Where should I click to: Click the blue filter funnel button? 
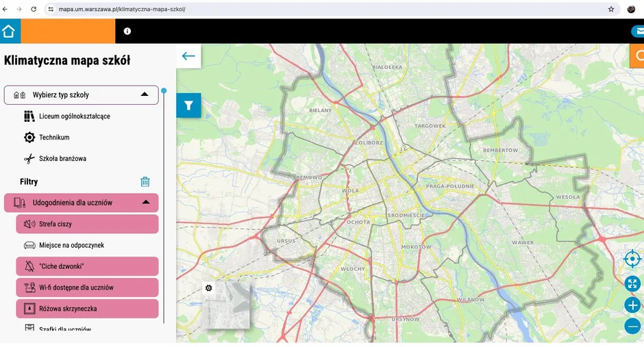click(x=188, y=105)
